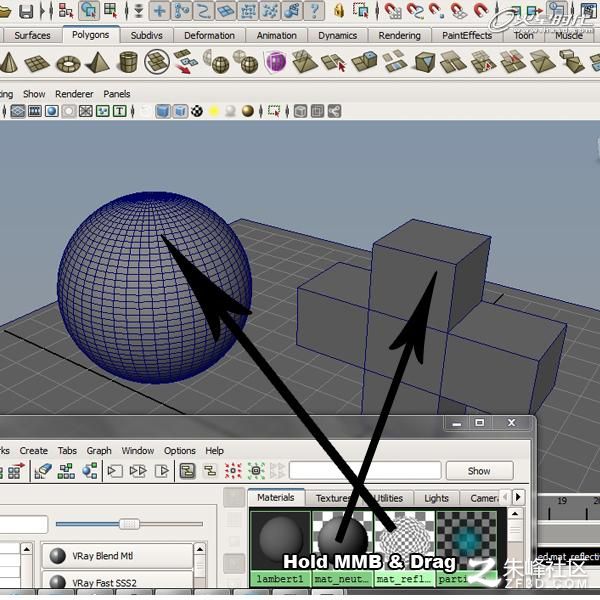Click Materials swatch scrollbar up arrow
Viewport: 600px width, 600px height.
point(515,514)
